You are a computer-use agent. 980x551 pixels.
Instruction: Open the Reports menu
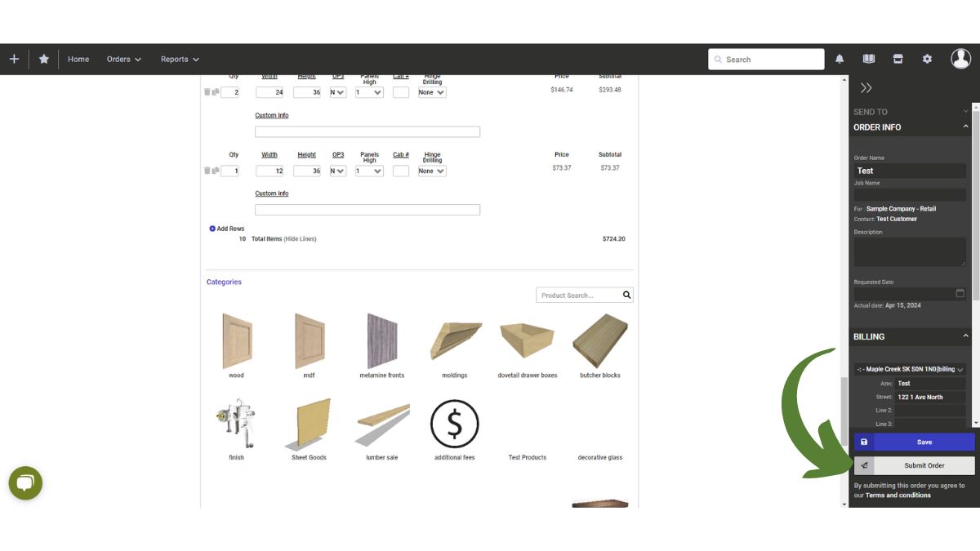click(x=180, y=60)
